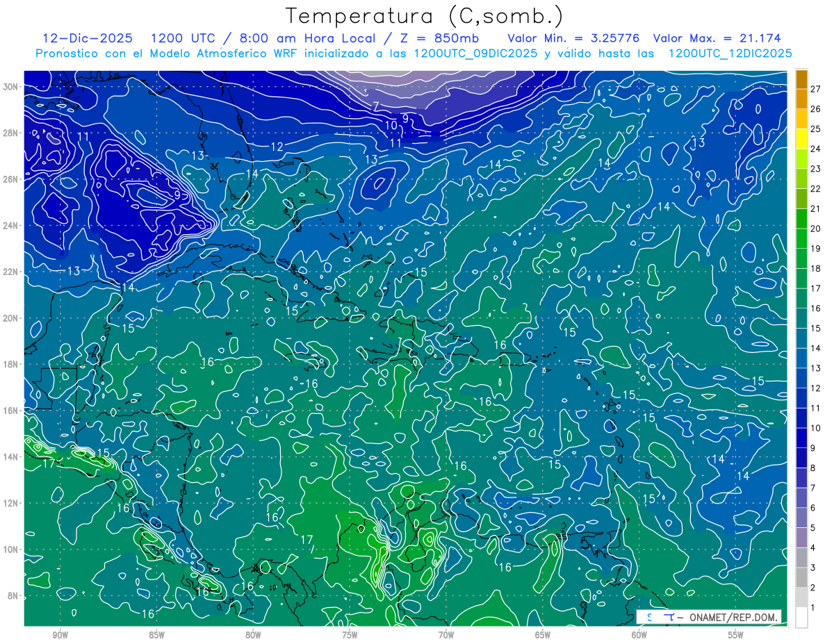Click initialization time "1200UTC_09DIC2025"

click(x=475, y=53)
